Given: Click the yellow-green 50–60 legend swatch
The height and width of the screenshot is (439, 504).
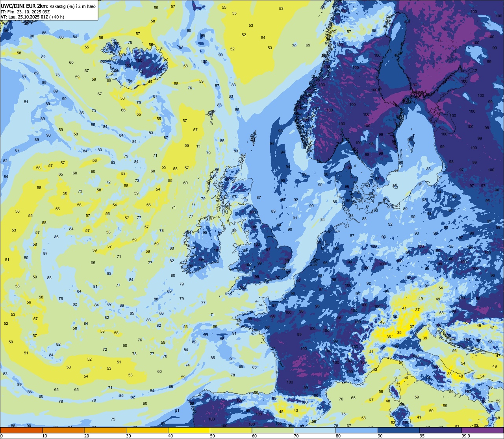Looking at the screenshot, I should [x=231, y=430].
